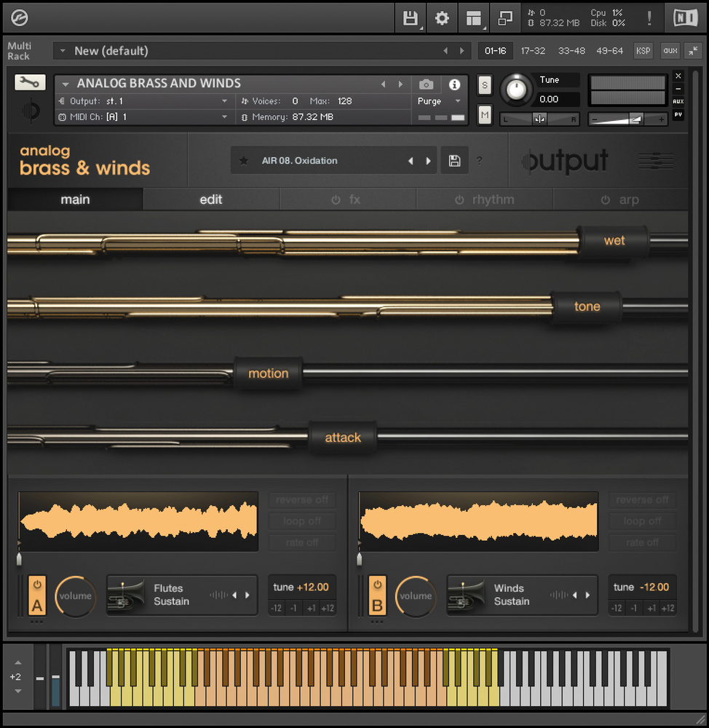
Task: Open the Output mixer sliders icon
Action: (x=655, y=161)
